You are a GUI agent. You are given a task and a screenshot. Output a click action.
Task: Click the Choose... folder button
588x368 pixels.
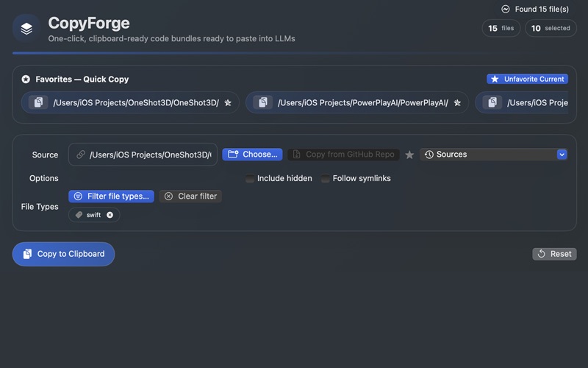252,155
